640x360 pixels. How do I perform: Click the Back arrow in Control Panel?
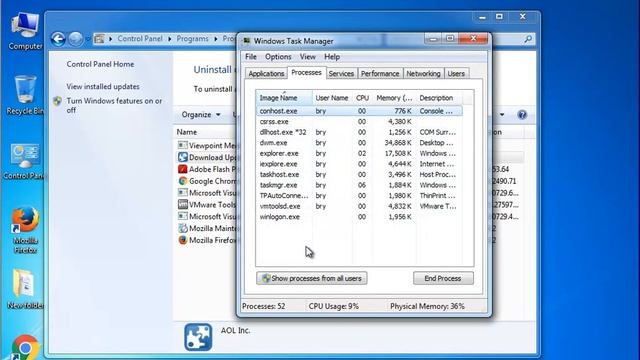58,39
